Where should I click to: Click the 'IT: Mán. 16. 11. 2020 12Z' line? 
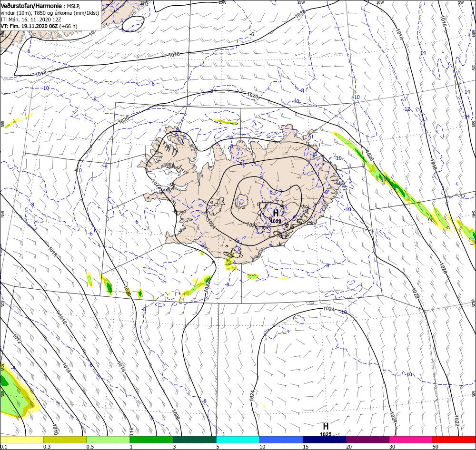[x=31, y=20]
